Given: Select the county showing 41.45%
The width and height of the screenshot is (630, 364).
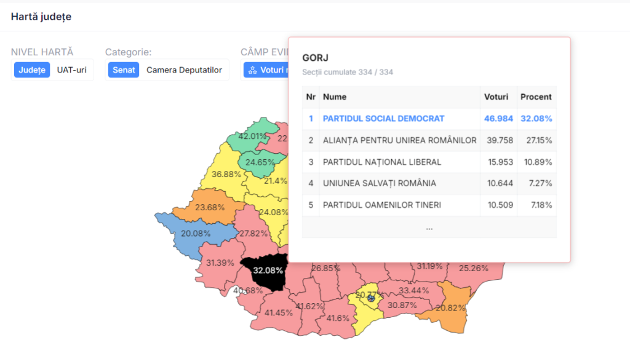Looking at the screenshot, I should (278, 312).
